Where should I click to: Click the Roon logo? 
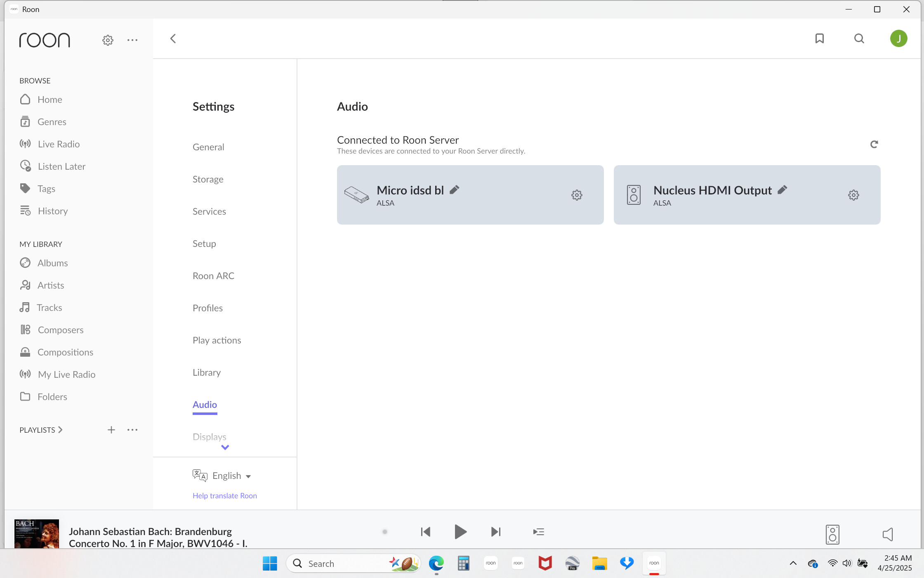point(45,40)
